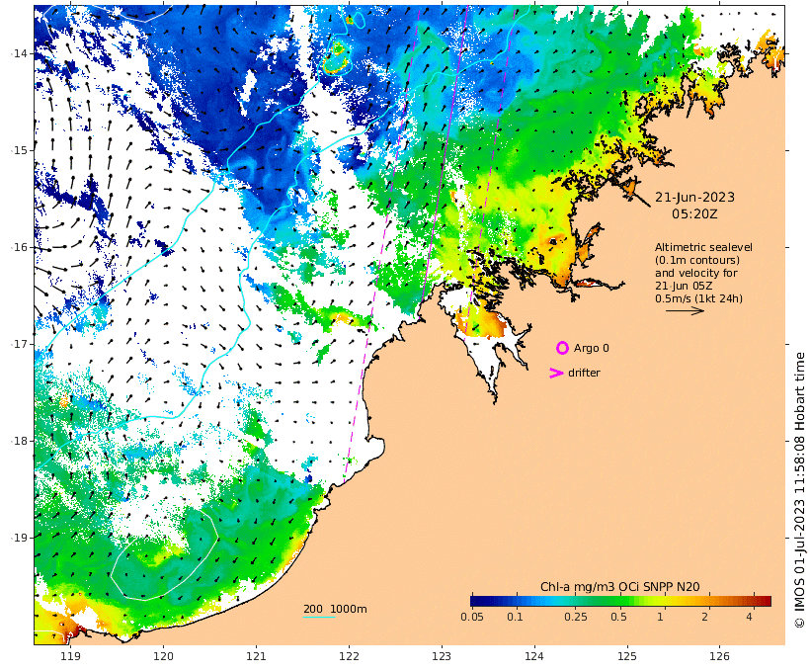Click the latitude label '-14'
This screenshot has width=810, height=672.
point(21,53)
